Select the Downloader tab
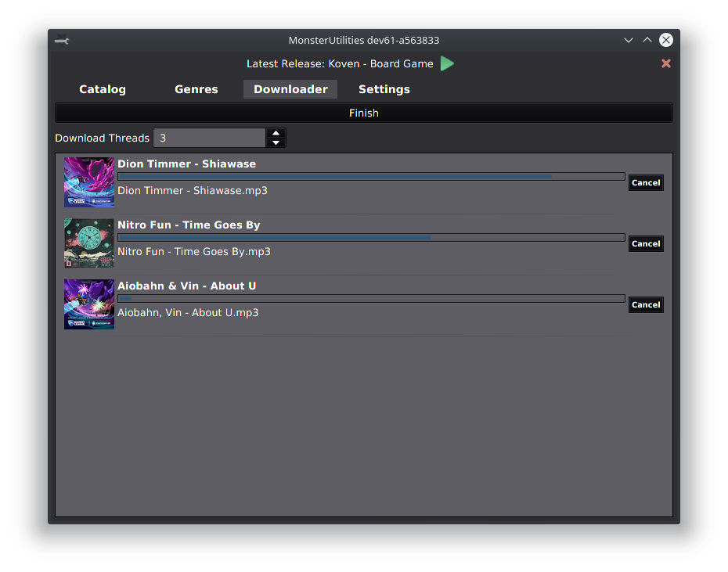The height and width of the screenshot is (572, 728). pyautogui.click(x=290, y=89)
